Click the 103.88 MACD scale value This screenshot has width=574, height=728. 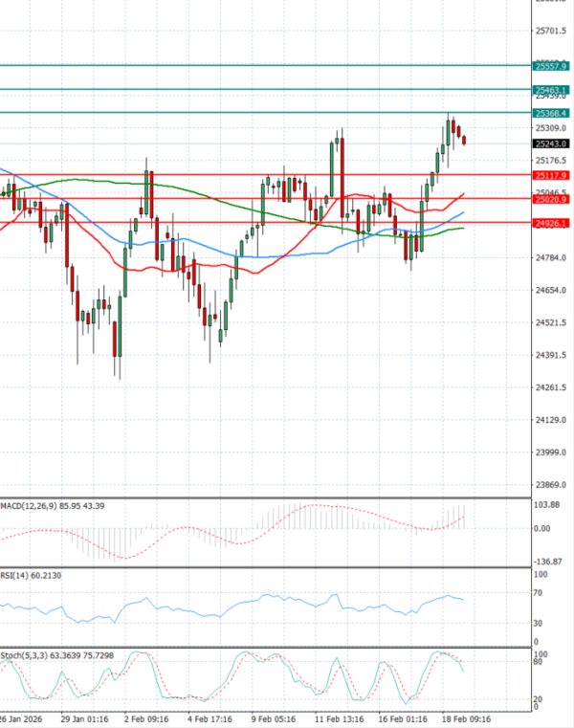pos(548,504)
